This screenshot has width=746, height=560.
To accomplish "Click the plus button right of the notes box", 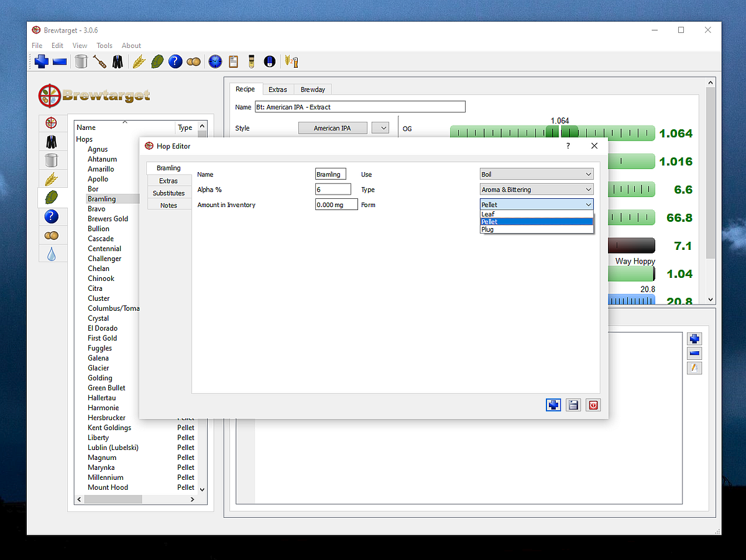I will pyautogui.click(x=695, y=339).
